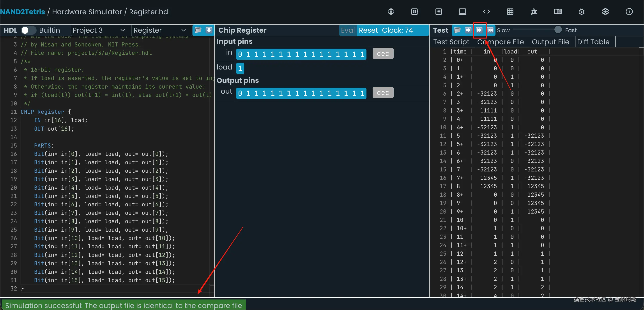Viewport: 644px width, 310px height.
Task: Run test script fast-forward button
Action: tap(479, 30)
